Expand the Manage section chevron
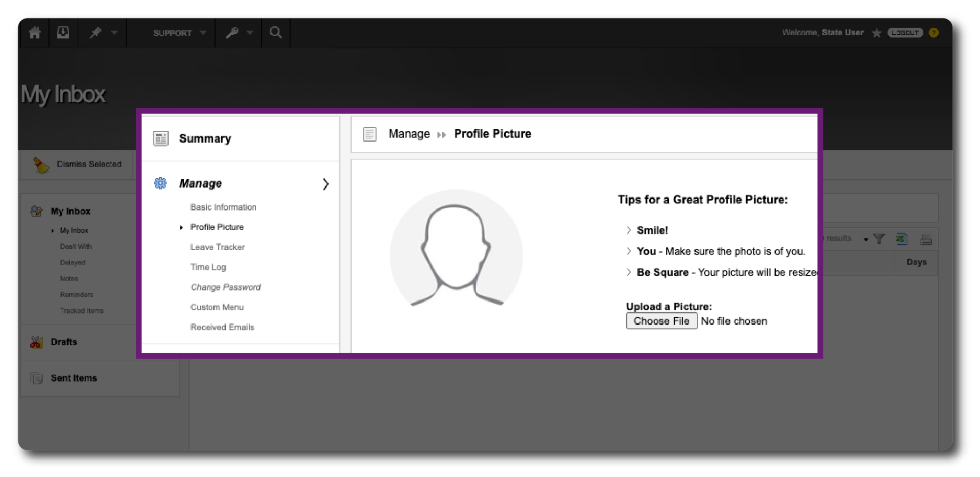 [325, 184]
